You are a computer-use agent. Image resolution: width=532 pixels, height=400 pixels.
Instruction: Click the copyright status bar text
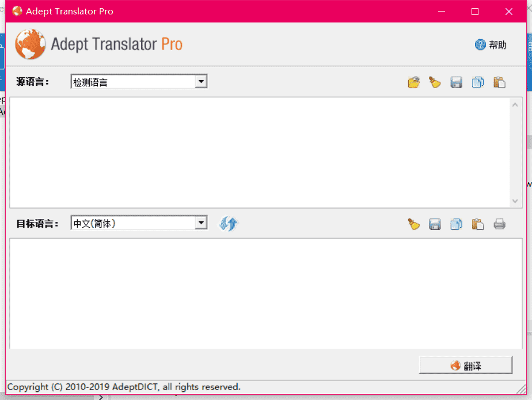coord(124,387)
